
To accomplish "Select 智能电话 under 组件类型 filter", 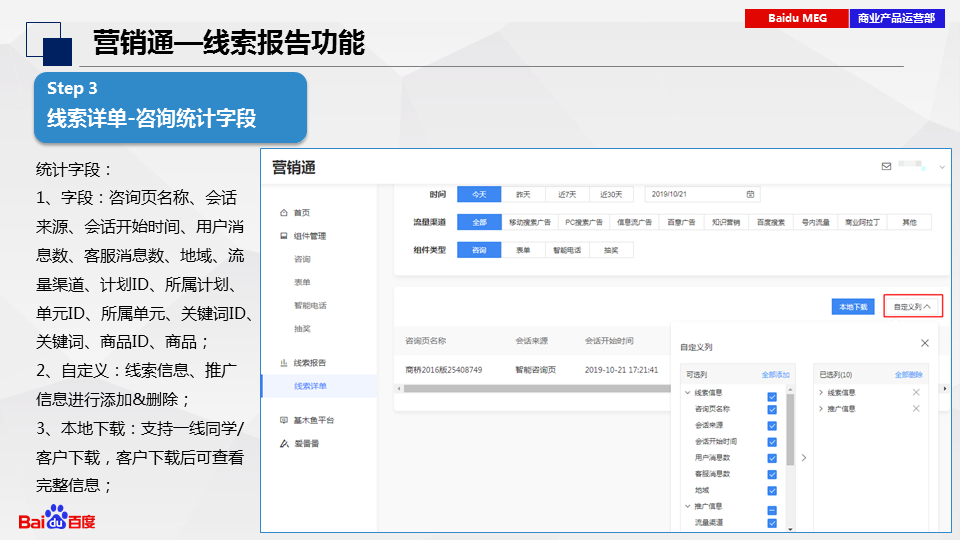I will point(567,250).
